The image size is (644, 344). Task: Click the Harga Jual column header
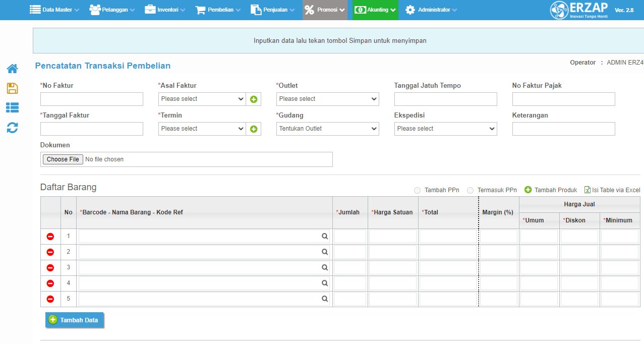(579, 204)
